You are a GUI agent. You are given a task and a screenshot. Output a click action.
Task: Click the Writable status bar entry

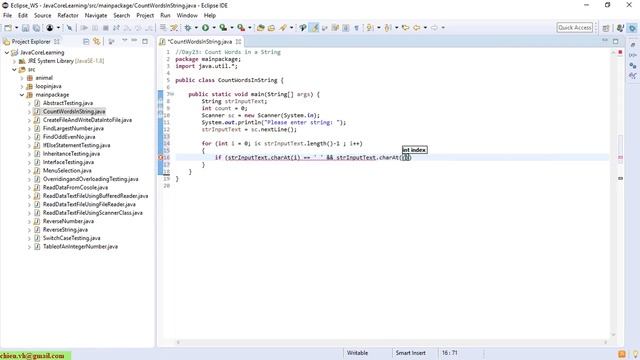[357, 353]
